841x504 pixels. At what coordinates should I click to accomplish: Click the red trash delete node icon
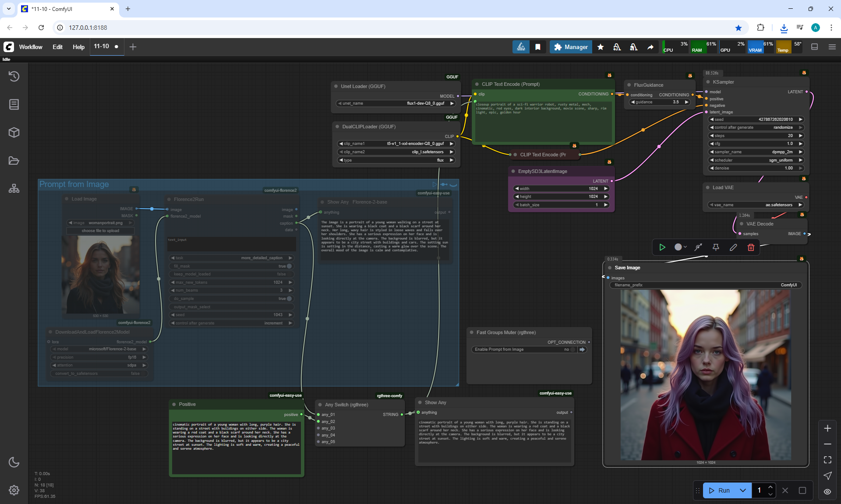click(x=751, y=247)
